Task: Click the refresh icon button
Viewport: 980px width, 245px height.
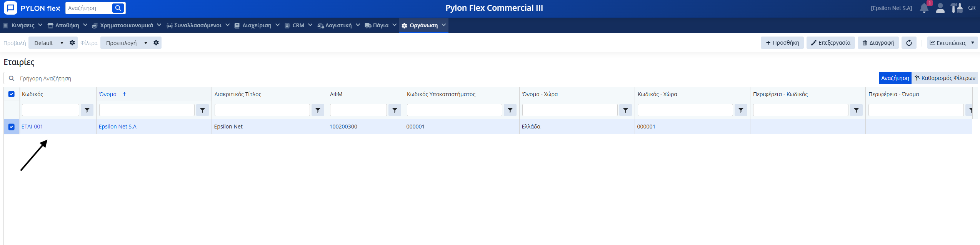Action: [x=909, y=43]
